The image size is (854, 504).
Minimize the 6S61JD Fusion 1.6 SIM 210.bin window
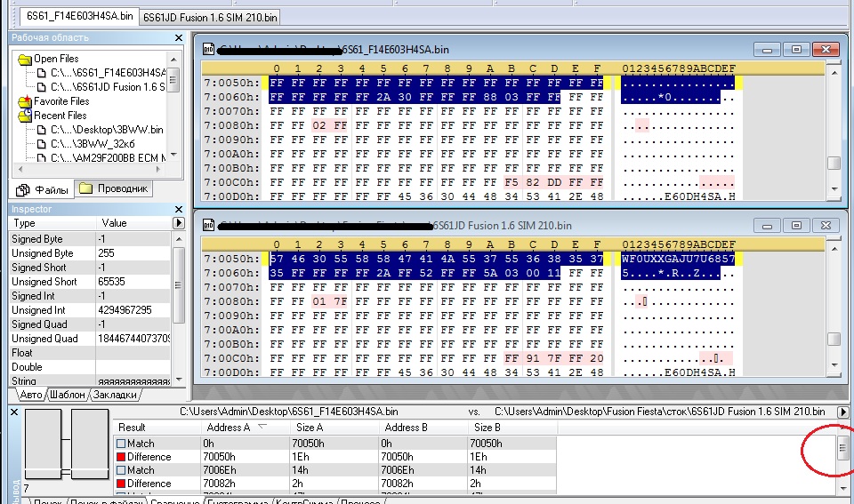pyautogui.click(x=767, y=225)
